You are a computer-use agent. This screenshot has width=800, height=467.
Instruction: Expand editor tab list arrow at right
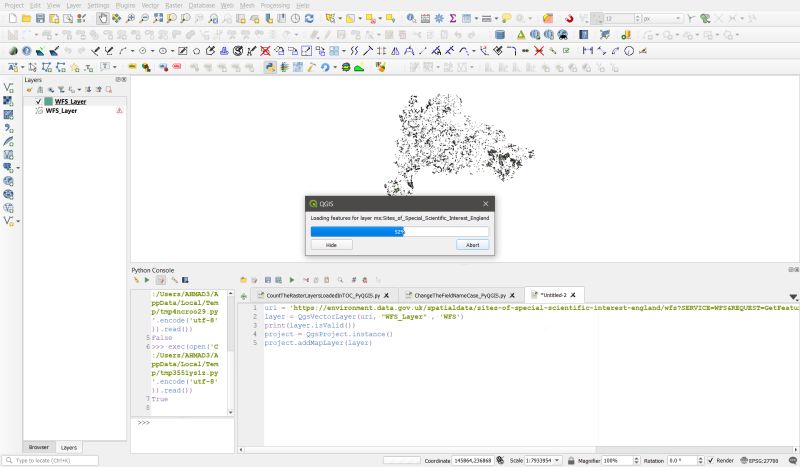(793, 297)
